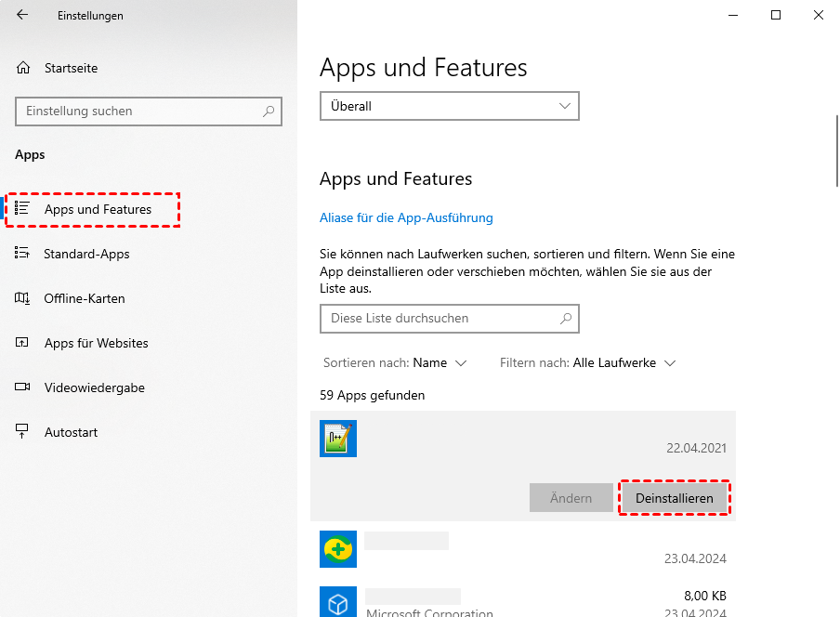Open the Standard-Apps section
The width and height of the screenshot is (840, 617).
coord(86,254)
